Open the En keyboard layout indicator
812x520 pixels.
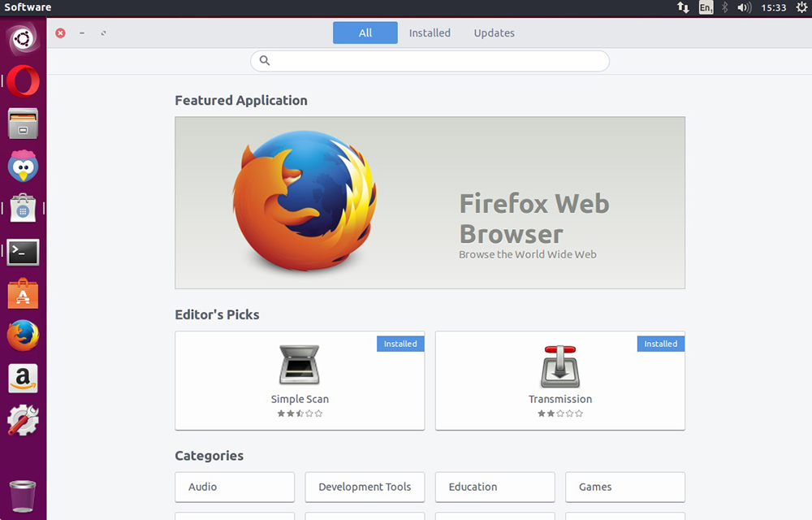[706, 7]
